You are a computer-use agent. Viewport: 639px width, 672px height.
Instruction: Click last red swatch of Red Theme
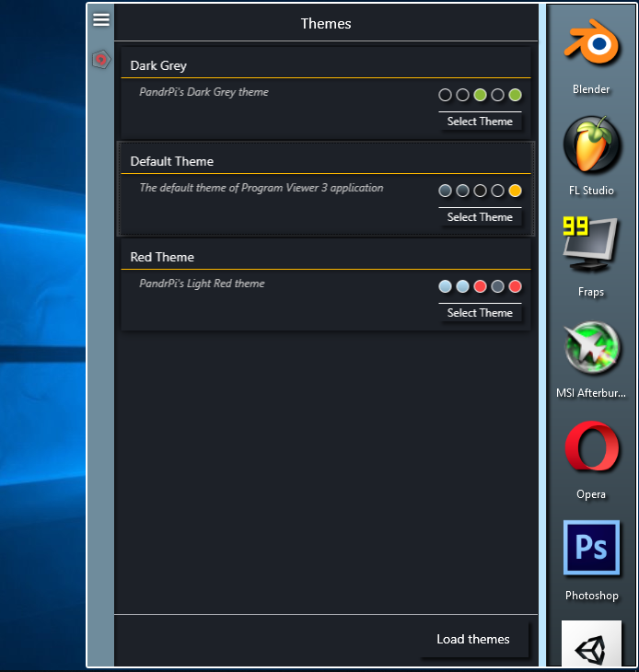coord(515,286)
